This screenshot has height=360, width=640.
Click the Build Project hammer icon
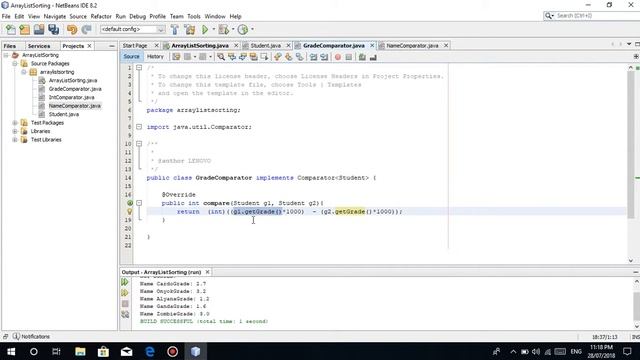[x=175, y=29]
